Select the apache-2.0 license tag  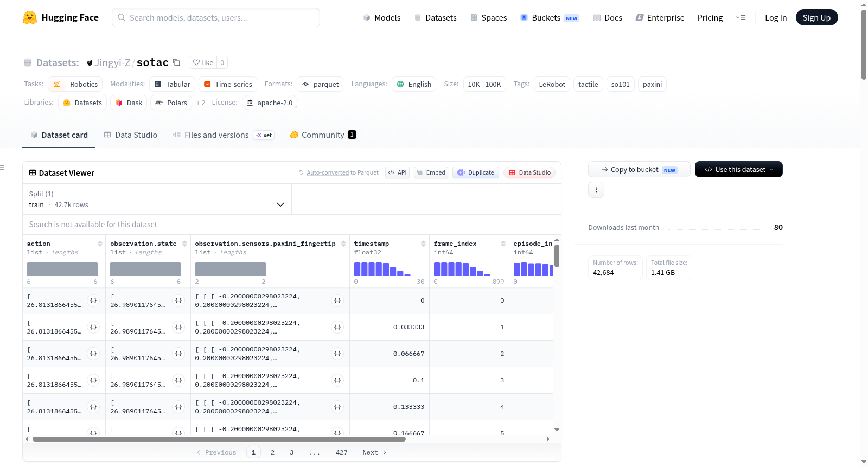[x=270, y=103]
